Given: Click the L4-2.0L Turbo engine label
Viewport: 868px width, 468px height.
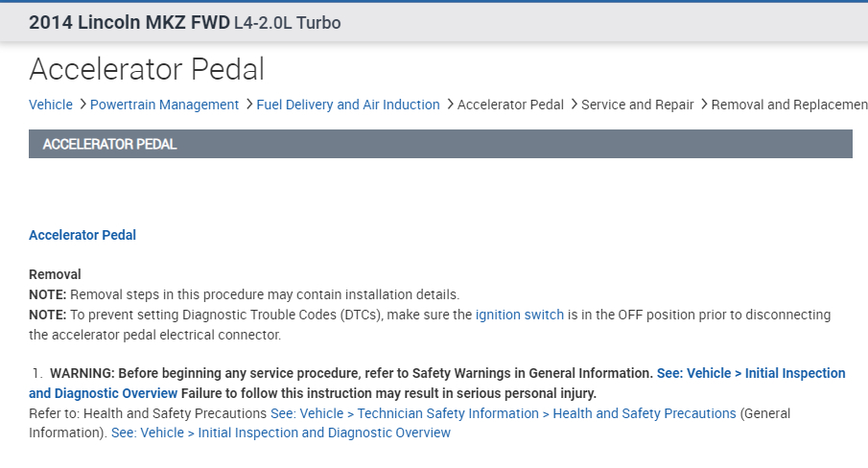Looking at the screenshot, I should click(287, 22).
